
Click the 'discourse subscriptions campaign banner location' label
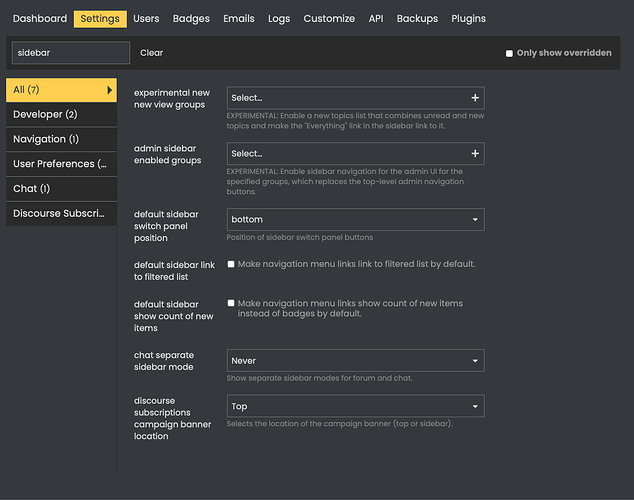[173, 418]
